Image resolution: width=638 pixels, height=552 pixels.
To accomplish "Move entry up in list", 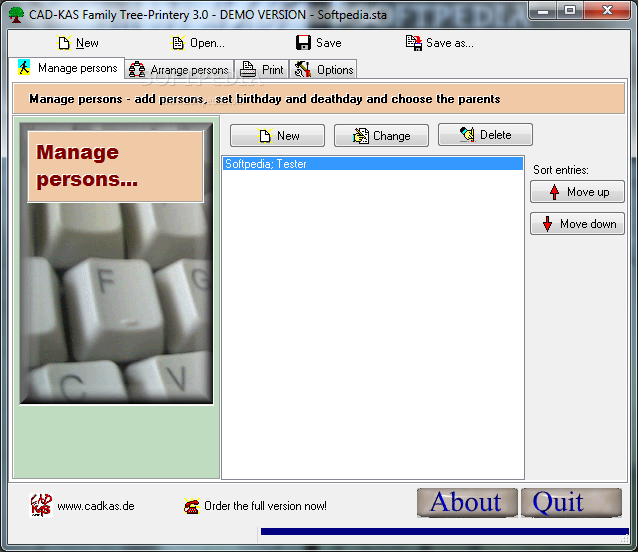I will point(577,192).
